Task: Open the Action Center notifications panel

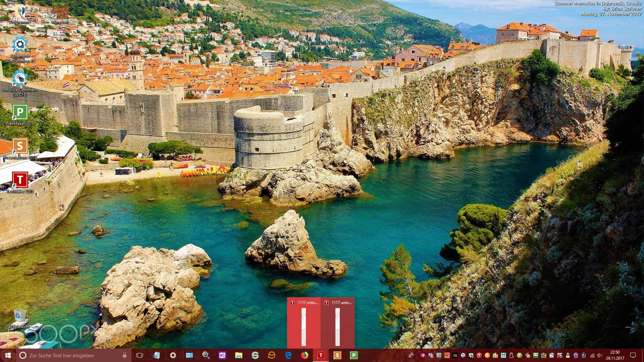Action: pyautogui.click(x=633, y=355)
